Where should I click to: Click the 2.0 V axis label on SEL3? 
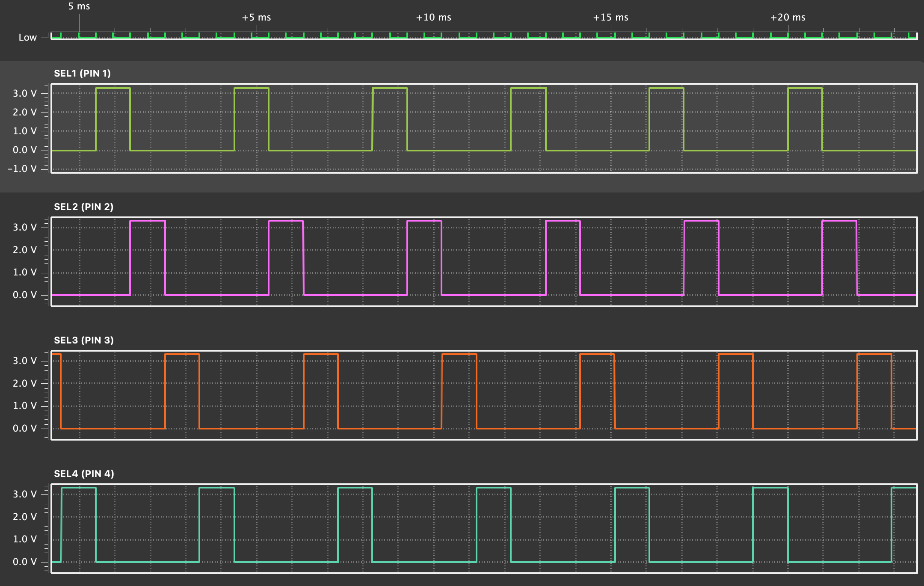24,383
